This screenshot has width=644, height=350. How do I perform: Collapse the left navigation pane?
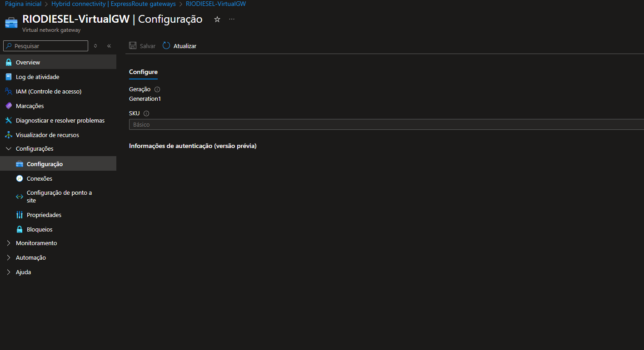pyautogui.click(x=109, y=45)
